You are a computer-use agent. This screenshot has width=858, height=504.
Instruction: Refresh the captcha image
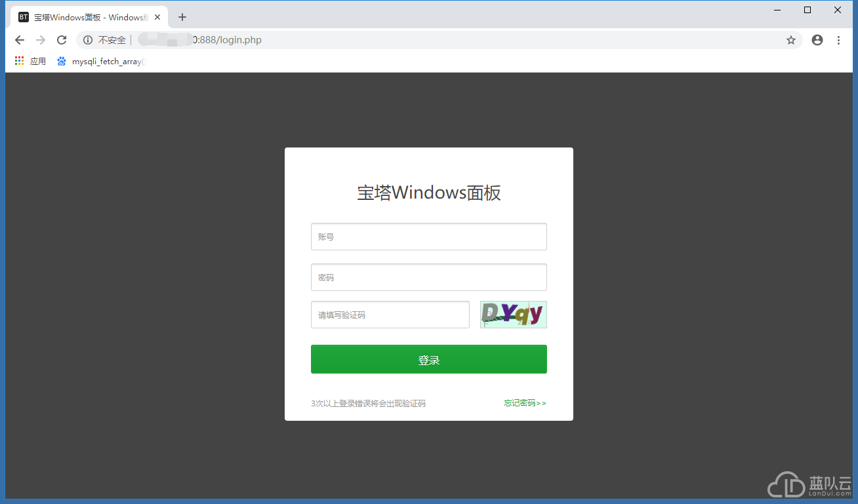point(514,315)
